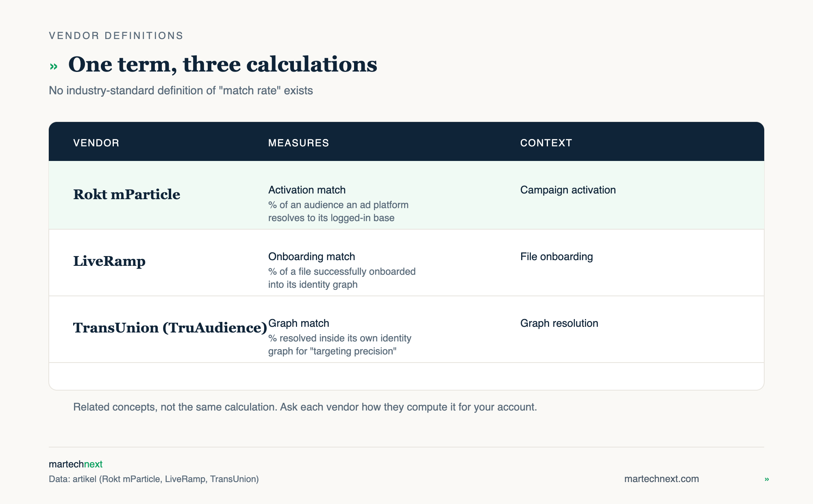
Task: Select the Rokt mParticle row name
Action: click(126, 194)
